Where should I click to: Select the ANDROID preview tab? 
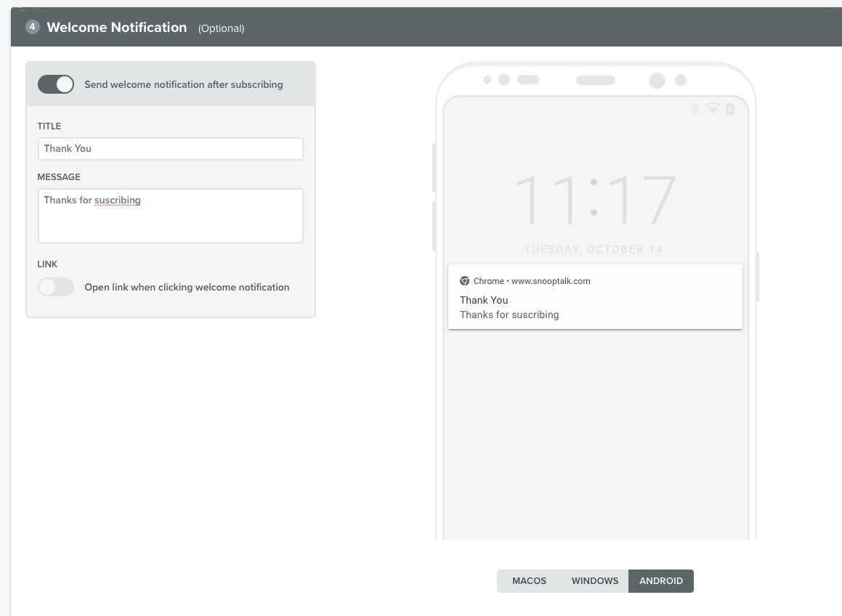(x=660, y=581)
